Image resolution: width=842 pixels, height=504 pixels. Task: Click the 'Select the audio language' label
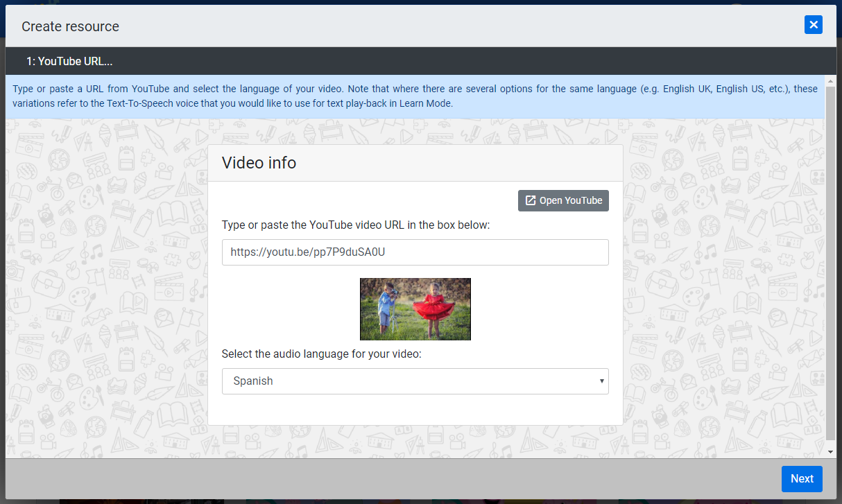pyautogui.click(x=321, y=354)
